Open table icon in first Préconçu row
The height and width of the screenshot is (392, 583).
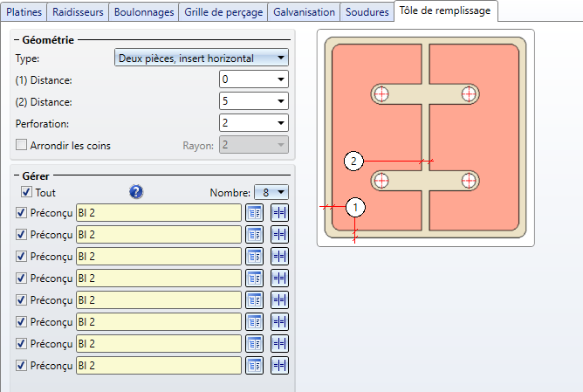(254, 212)
